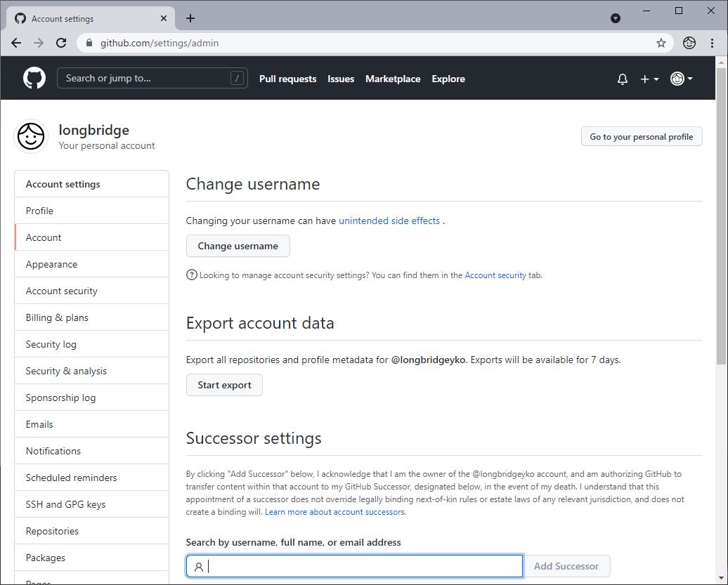Open Sponsorship log in sidebar

click(x=92, y=397)
